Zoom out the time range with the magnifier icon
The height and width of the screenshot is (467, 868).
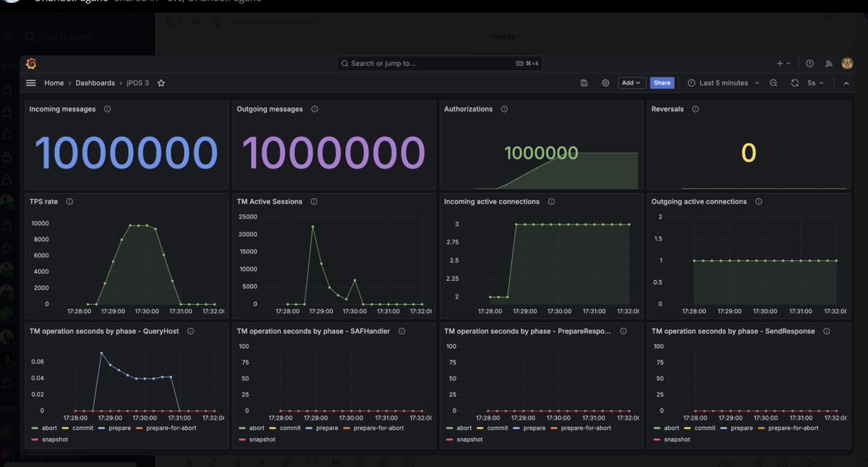[773, 83]
